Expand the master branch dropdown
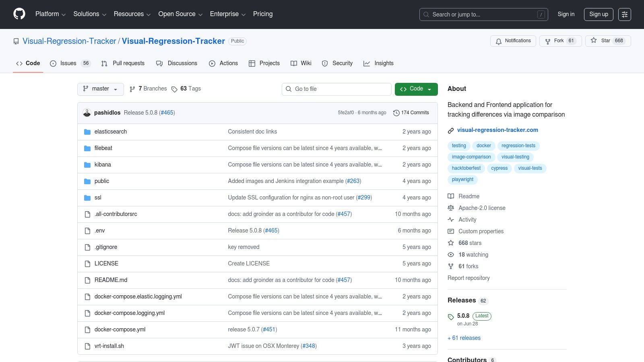 click(x=100, y=89)
